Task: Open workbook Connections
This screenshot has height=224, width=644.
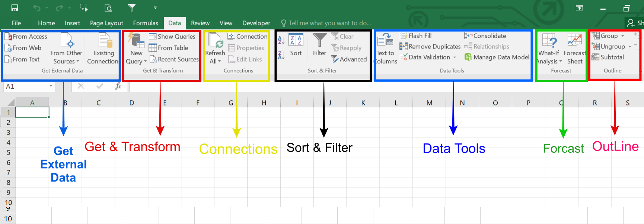Action: pos(248,37)
